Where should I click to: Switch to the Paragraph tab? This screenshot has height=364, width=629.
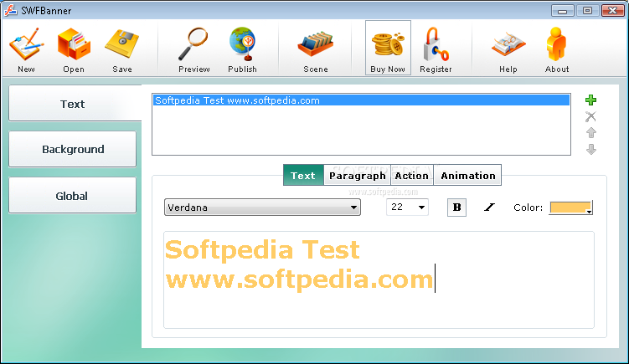(357, 175)
